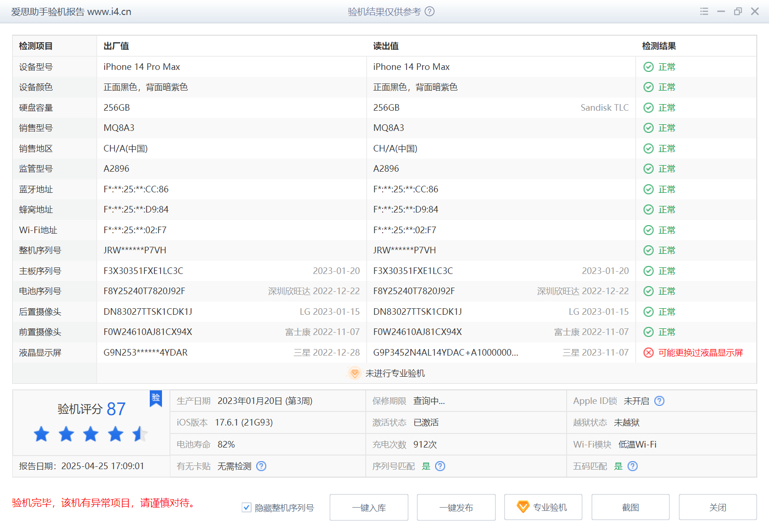Select read-out 三星 2023-11-07 screen date

[596, 352]
